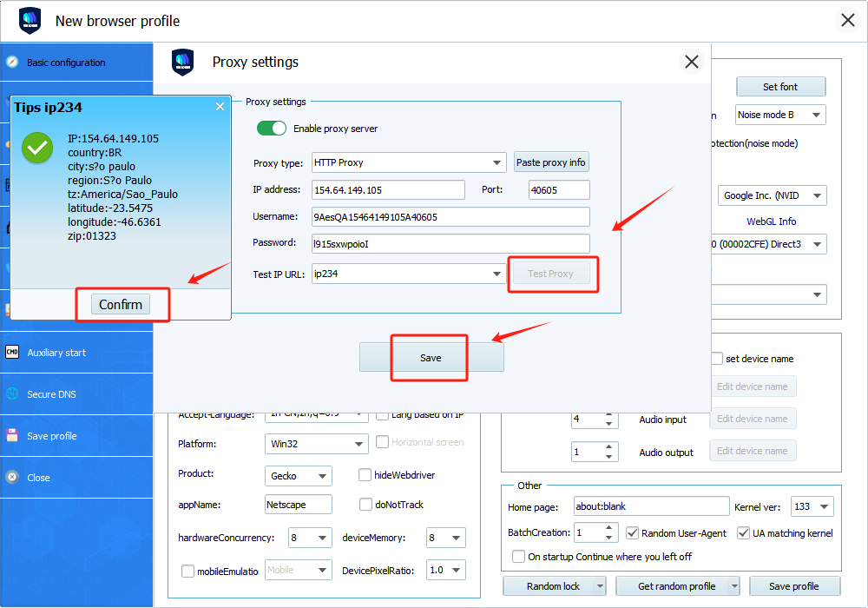This screenshot has width=868, height=608.
Task: Click the Basic configuration compass icon
Action: [12, 63]
